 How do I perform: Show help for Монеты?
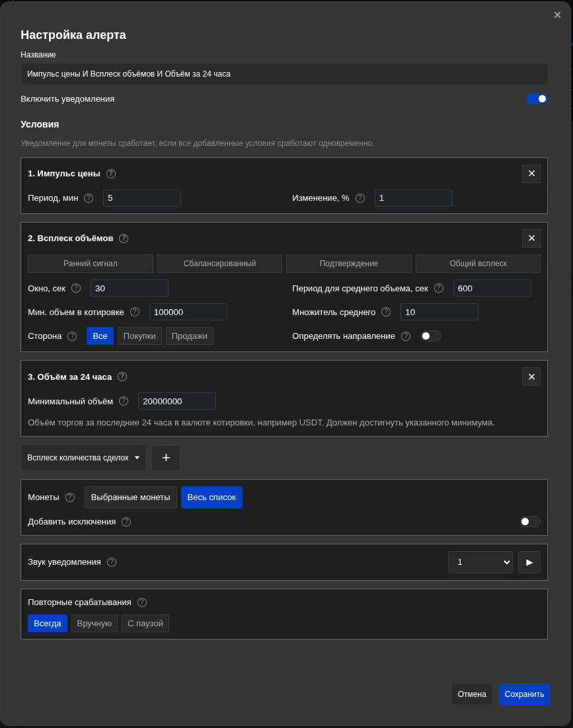[x=70, y=497]
